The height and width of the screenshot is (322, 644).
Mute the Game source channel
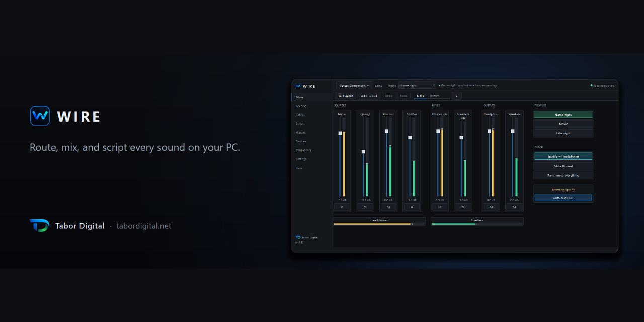342,207
